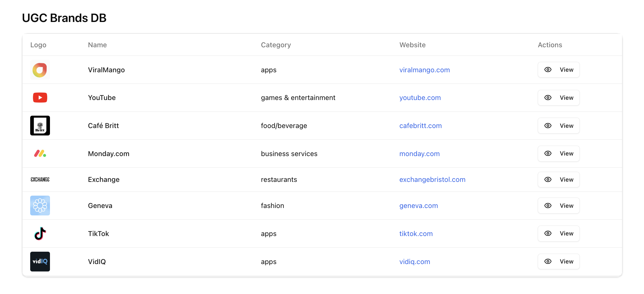Select the Café Britt logo thumbnail
This screenshot has height=294, width=644.
pyautogui.click(x=40, y=126)
